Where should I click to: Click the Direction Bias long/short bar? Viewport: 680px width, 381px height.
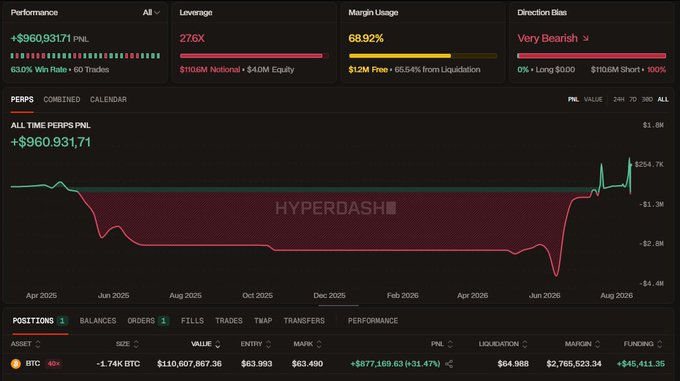[592, 56]
